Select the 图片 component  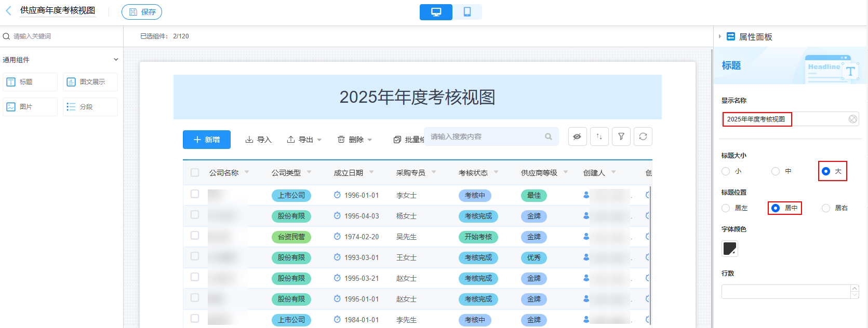(30, 107)
